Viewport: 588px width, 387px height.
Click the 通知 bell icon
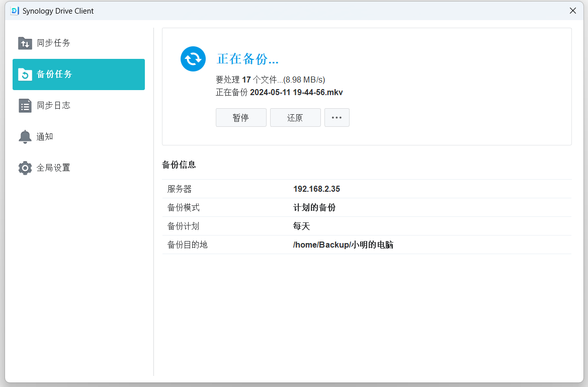pos(25,136)
